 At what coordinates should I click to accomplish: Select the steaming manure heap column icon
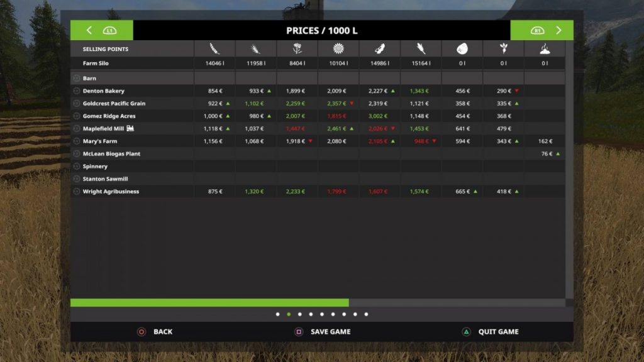[x=545, y=49]
